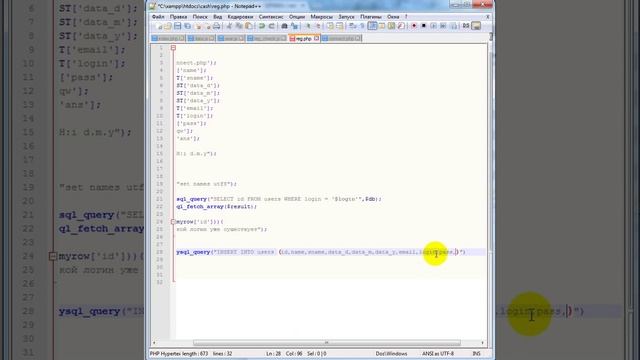This screenshot has width=640, height=360.
Task: Click the 'INS' status bar indicator
Action: tap(476, 353)
